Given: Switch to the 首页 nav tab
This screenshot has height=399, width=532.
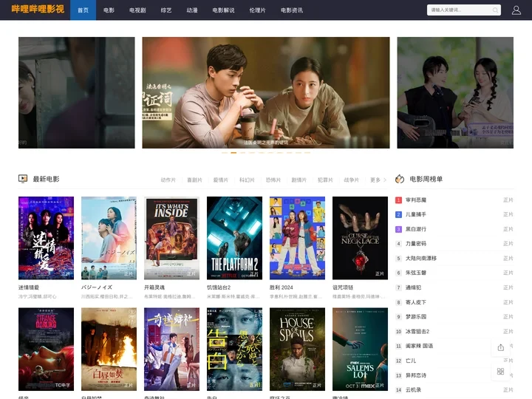Looking at the screenshot, I should coord(83,10).
